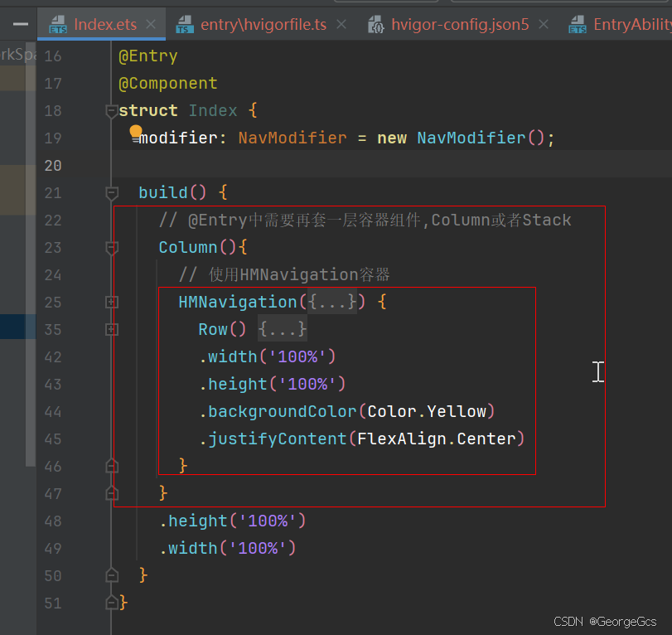Image resolution: width=672 pixels, height=635 pixels.
Task: Expand the folded Row() block on line 35
Action: point(111,330)
